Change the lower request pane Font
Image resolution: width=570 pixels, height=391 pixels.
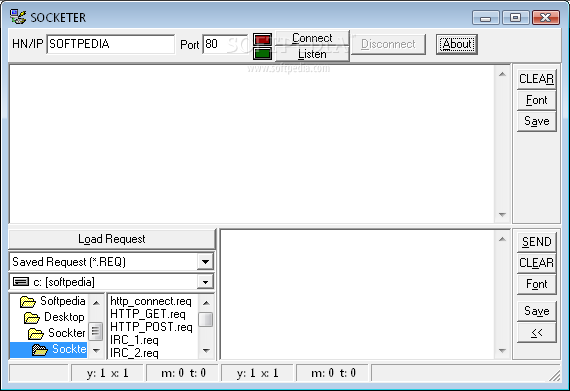[537, 284]
